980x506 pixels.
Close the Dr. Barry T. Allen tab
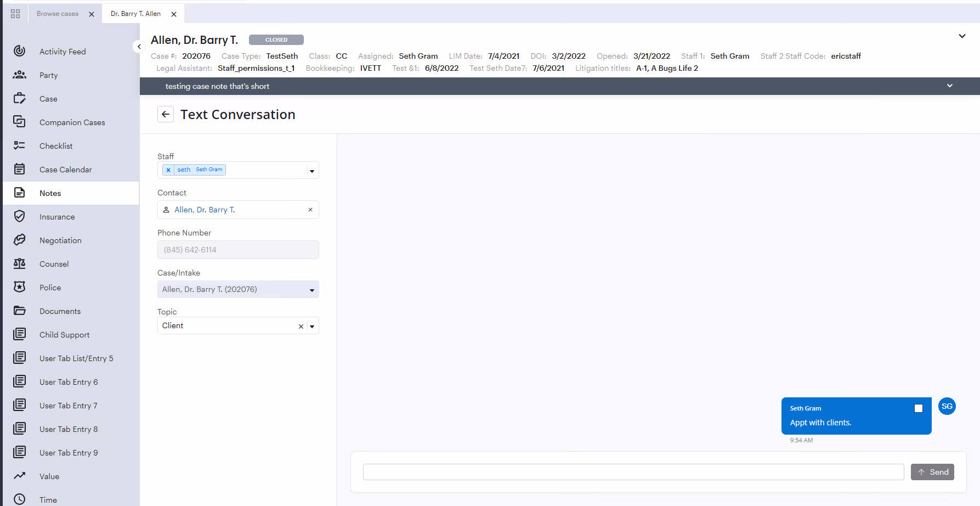pyautogui.click(x=174, y=14)
